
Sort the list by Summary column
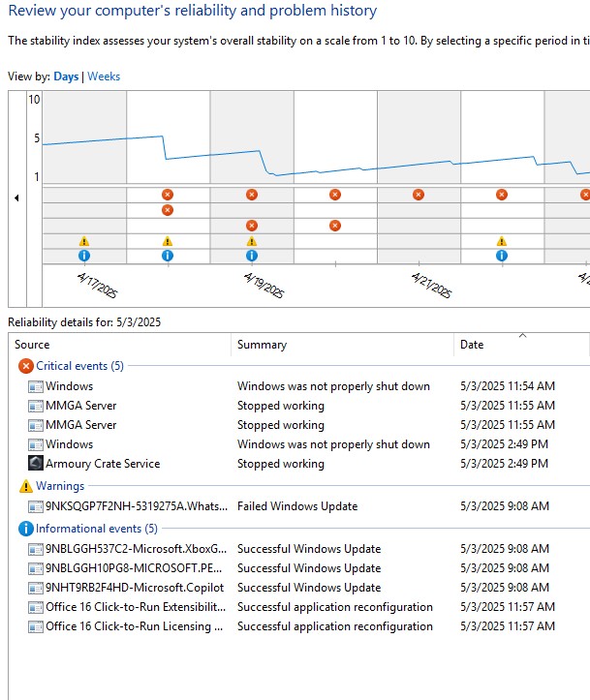click(343, 345)
